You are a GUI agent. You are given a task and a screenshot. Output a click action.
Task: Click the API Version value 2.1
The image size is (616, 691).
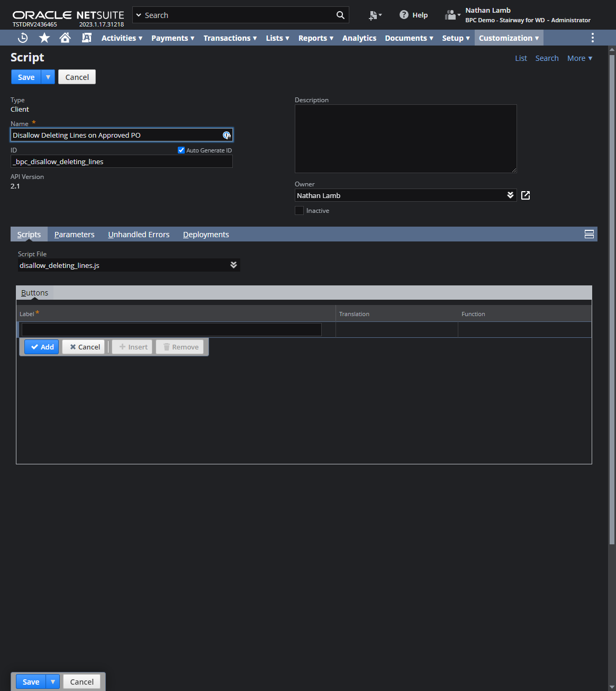(15, 186)
